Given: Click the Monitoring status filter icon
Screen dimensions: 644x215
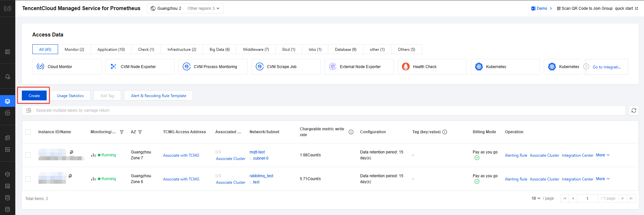Looking at the screenshot, I should click(122, 132).
